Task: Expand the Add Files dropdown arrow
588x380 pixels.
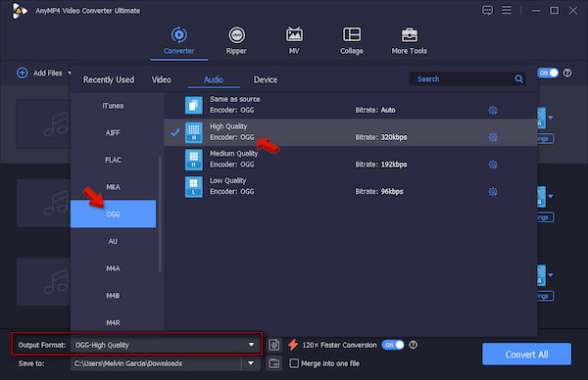Action: point(69,72)
